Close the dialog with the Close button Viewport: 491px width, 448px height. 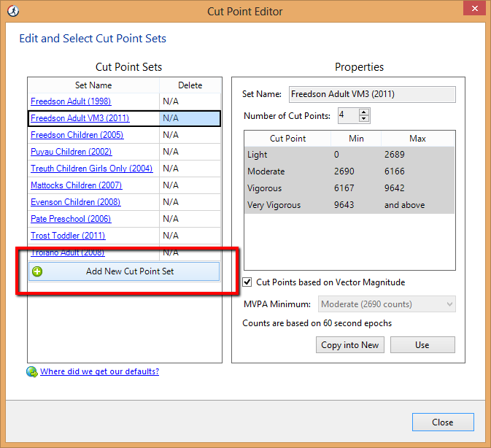pyautogui.click(x=442, y=422)
